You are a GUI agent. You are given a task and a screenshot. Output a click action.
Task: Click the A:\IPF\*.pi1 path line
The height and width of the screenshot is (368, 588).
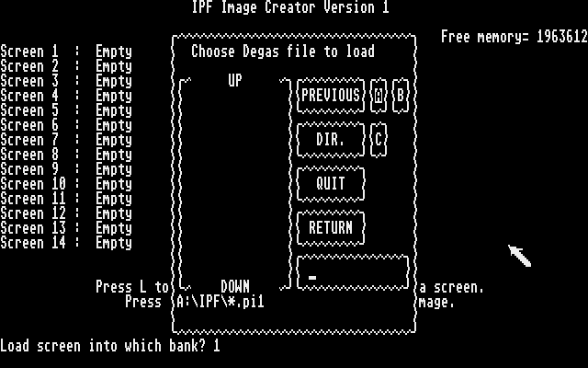(x=220, y=302)
